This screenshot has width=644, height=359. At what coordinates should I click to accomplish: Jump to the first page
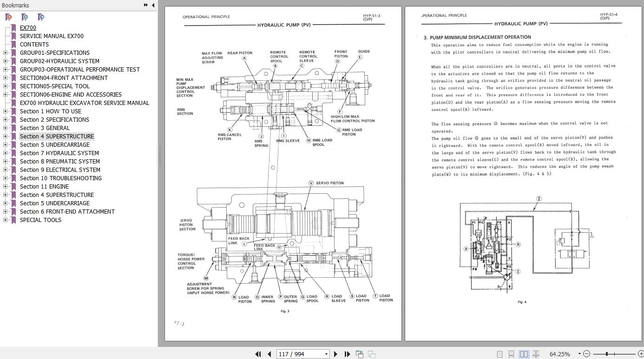(258, 354)
